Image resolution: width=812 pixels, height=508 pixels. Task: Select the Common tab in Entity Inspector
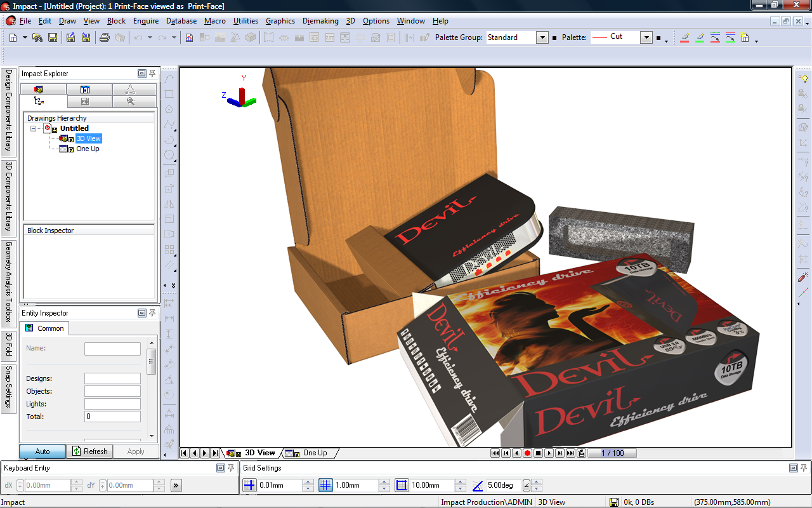[x=44, y=328]
